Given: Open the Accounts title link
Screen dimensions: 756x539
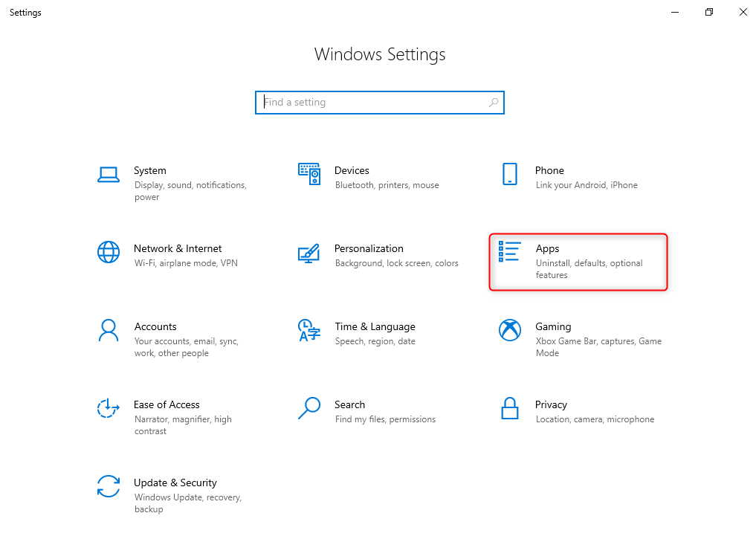Looking at the screenshot, I should (x=155, y=327).
